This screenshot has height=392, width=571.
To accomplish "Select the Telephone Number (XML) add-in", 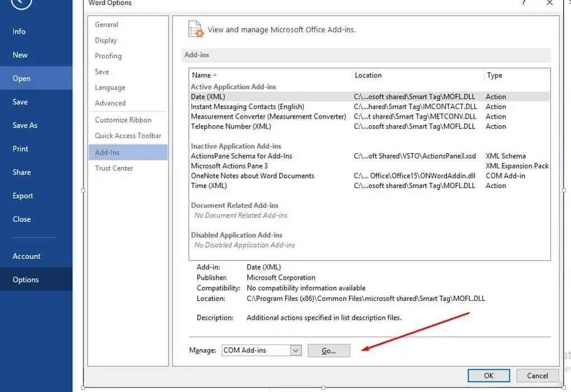I will [369, 126].
